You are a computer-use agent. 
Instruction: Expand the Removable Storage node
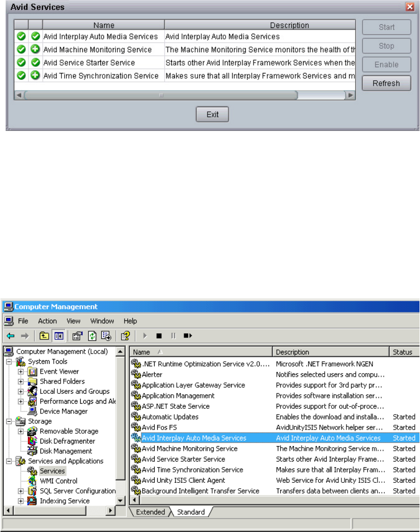[x=21, y=431]
